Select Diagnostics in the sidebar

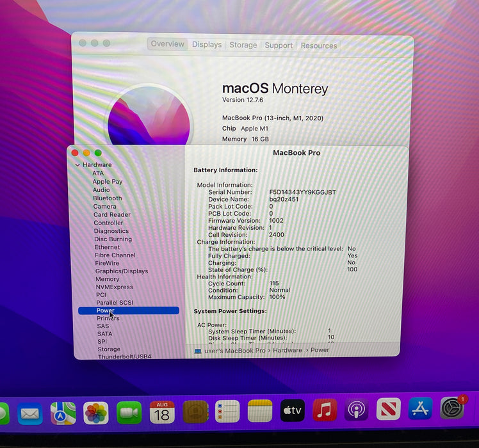click(x=111, y=231)
